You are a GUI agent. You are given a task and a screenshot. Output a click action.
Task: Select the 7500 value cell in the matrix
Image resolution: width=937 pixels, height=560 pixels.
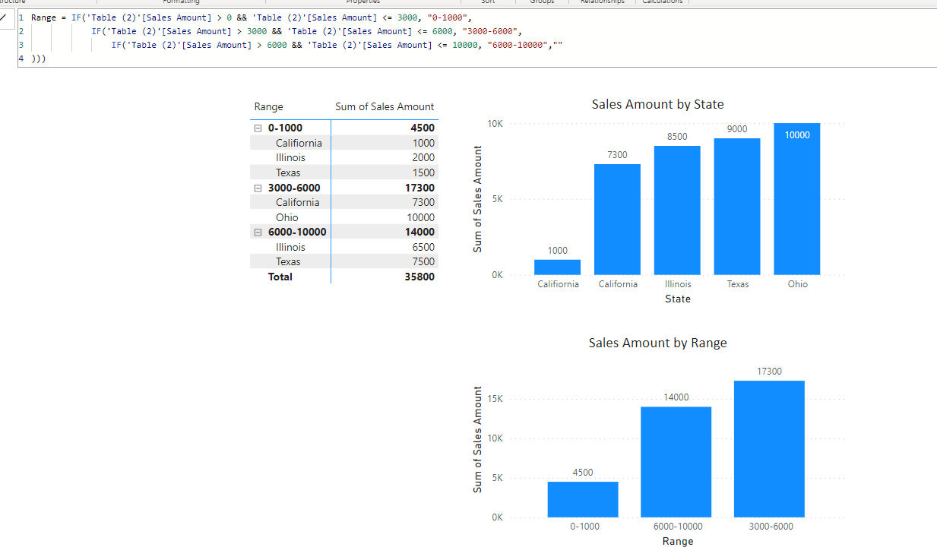pos(423,261)
